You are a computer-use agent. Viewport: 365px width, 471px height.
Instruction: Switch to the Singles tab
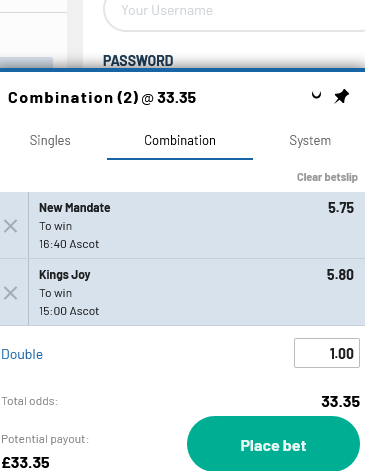tap(50, 141)
